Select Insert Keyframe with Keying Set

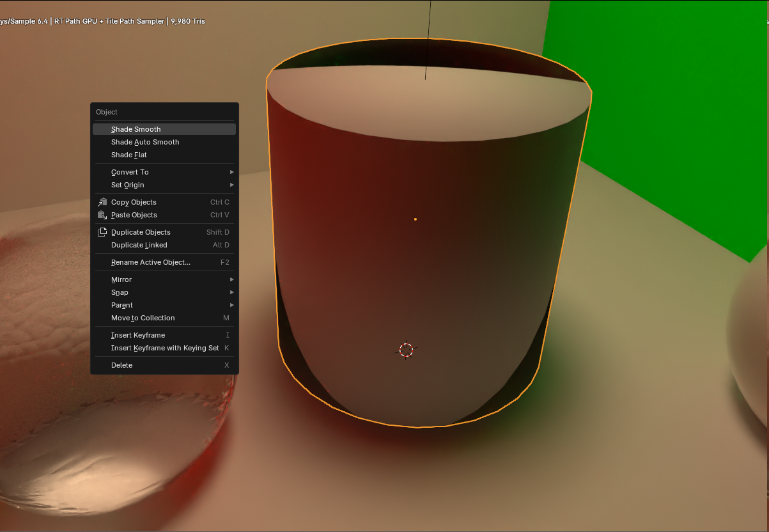pos(165,348)
